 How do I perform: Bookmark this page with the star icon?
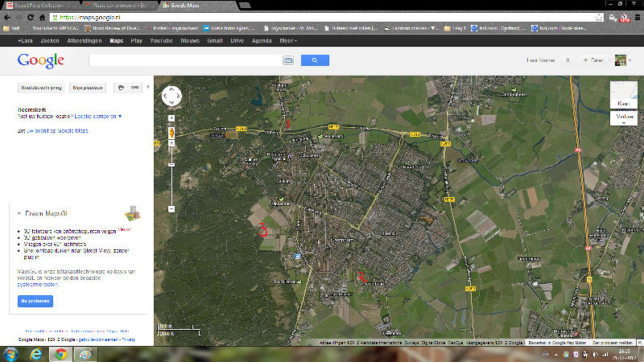tap(599, 17)
